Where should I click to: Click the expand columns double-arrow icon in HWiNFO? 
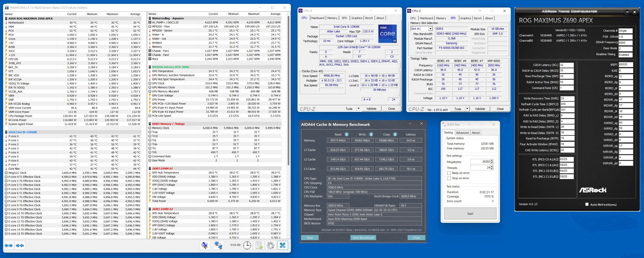(x=9, y=245)
